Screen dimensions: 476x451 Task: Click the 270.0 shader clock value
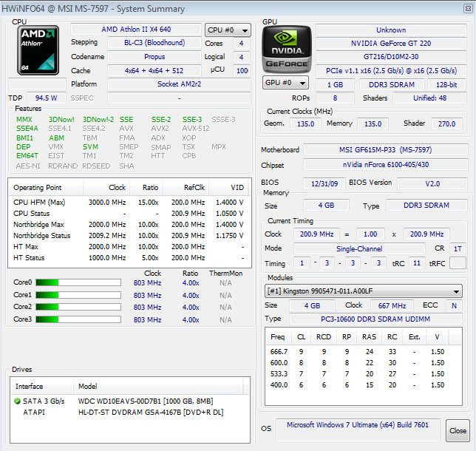click(446, 123)
